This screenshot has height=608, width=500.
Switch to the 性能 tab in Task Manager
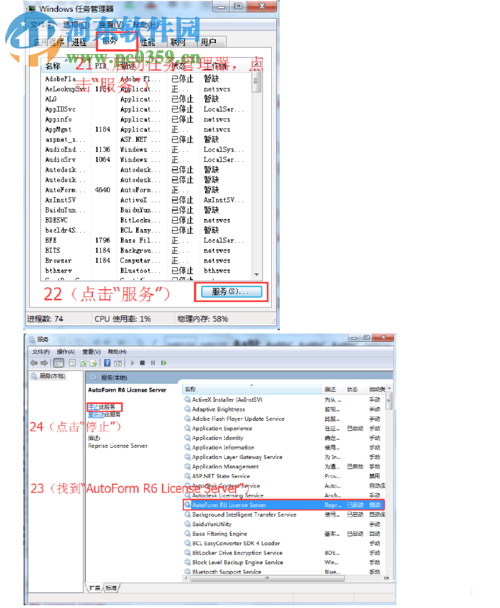point(148,42)
